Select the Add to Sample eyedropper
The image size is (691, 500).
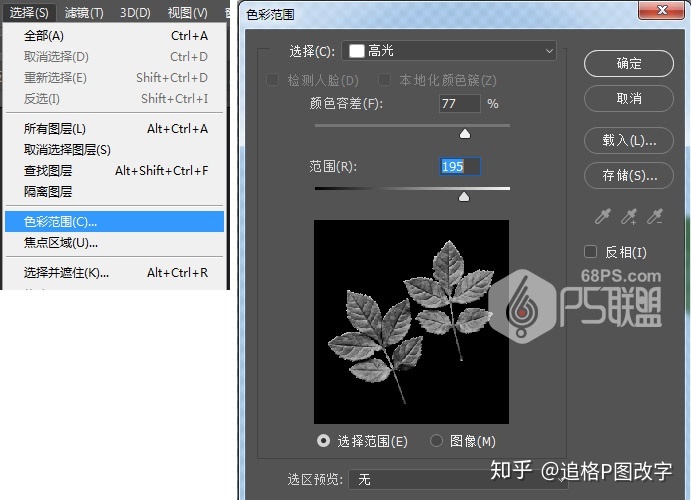pyautogui.click(x=629, y=216)
